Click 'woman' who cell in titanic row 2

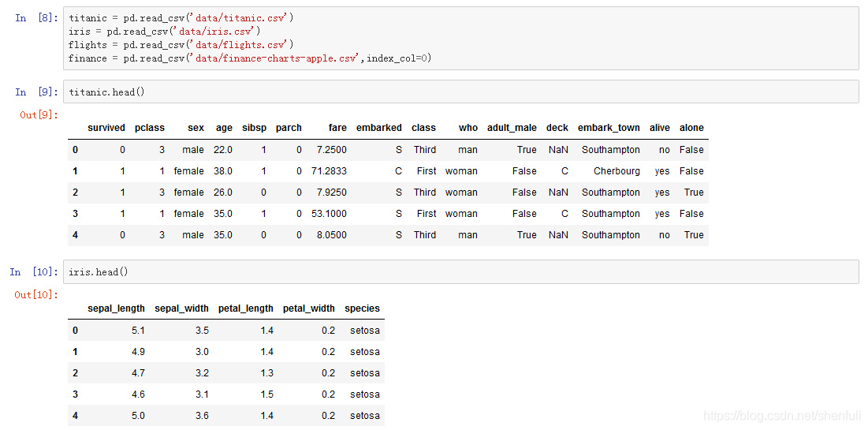(x=461, y=193)
